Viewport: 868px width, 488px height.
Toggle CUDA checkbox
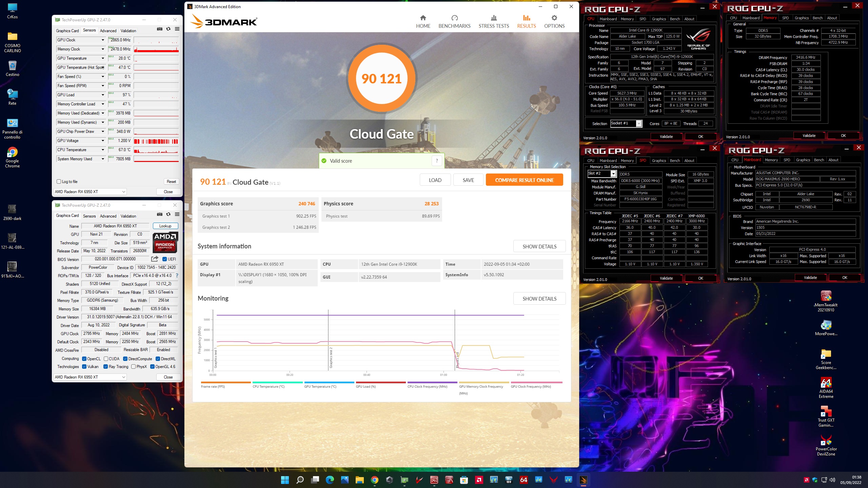pyautogui.click(x=106, y=359)
